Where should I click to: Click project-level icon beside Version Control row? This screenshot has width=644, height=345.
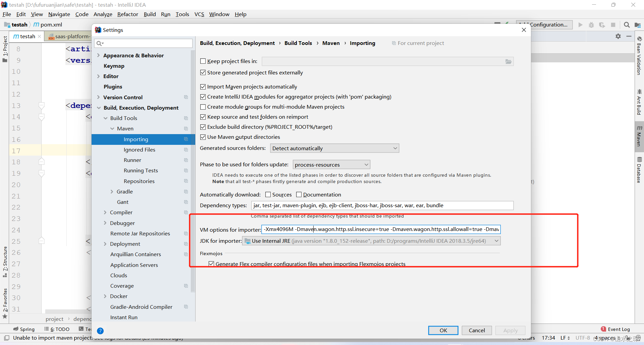(x=186, y=97)
